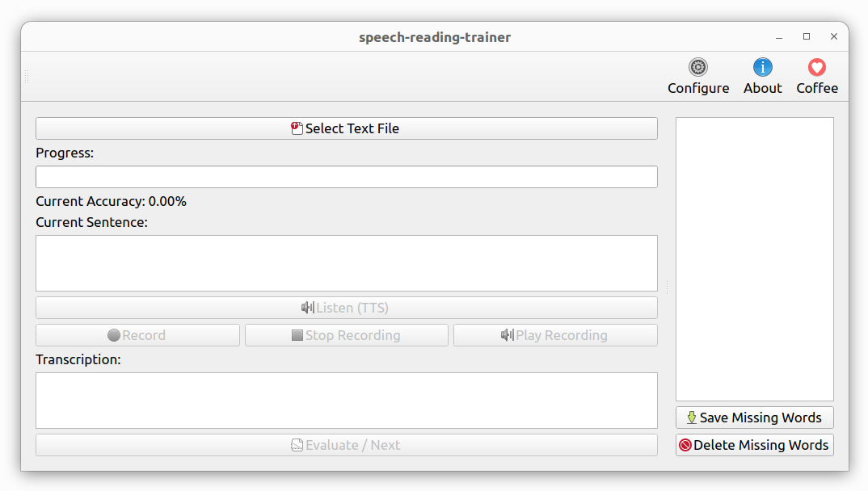Click inside the Transcription text box
This screenshot has width=868, height=491.
[347, 401]
